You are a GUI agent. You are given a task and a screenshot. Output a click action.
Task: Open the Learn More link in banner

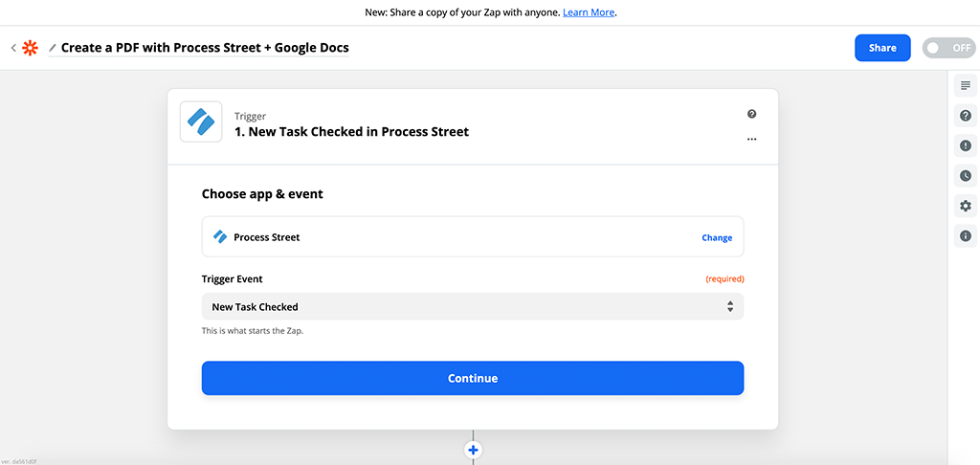[x=589, y=12]
